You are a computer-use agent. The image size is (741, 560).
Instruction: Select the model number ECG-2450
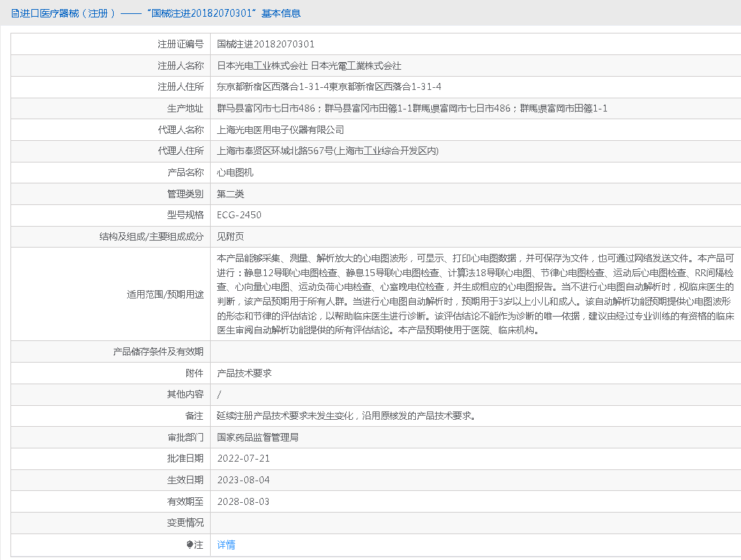pyautogui.click(x=239, y=215)
